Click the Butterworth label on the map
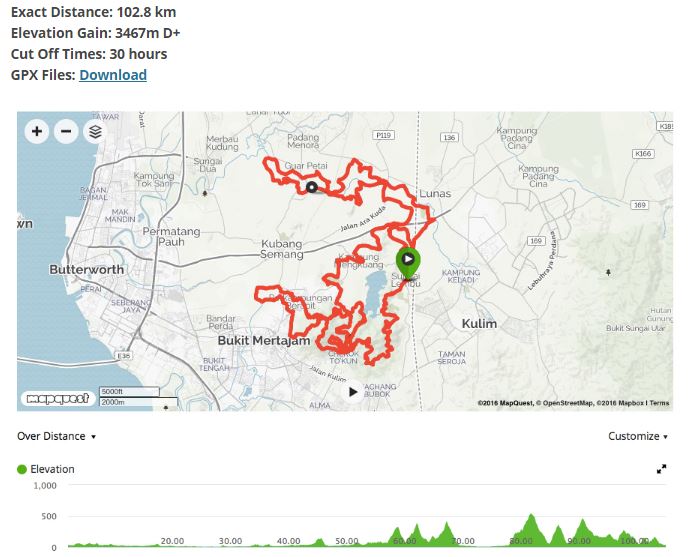The height and width of the screenshot is (557, 691). click(x=87, y=269)
